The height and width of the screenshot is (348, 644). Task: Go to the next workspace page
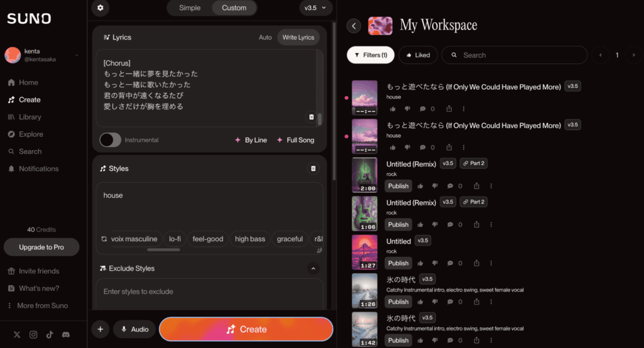634,55
